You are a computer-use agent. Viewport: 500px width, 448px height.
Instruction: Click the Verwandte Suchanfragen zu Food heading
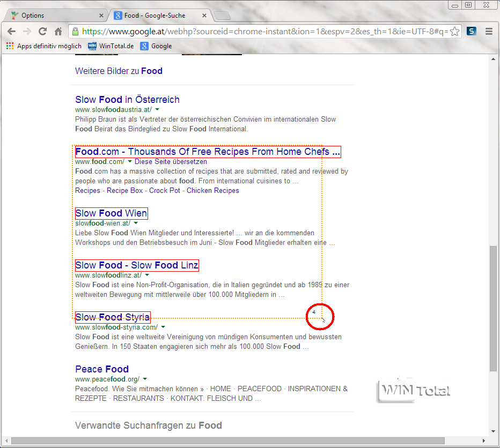(x=149, y=425)
